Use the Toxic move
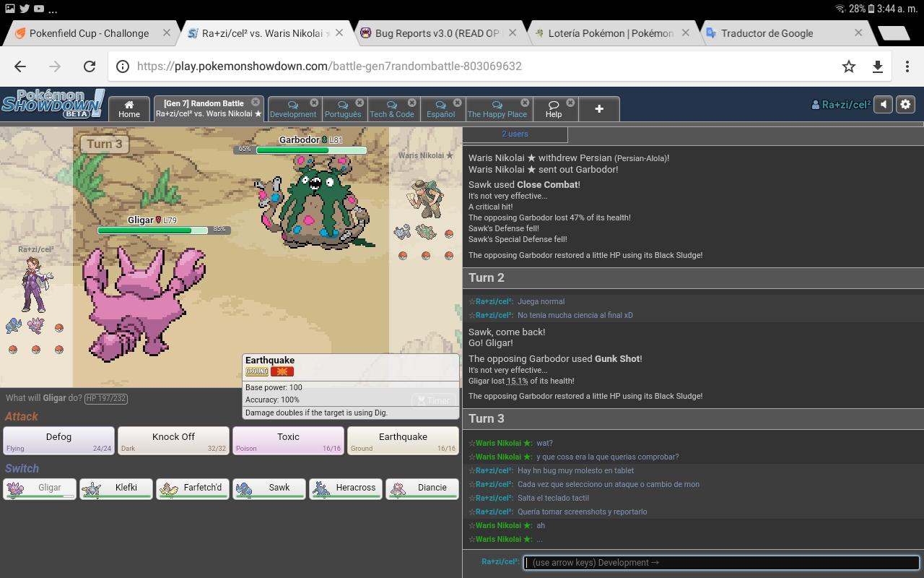924x578 pixels. pyautogui.click(x=288, y=441)
